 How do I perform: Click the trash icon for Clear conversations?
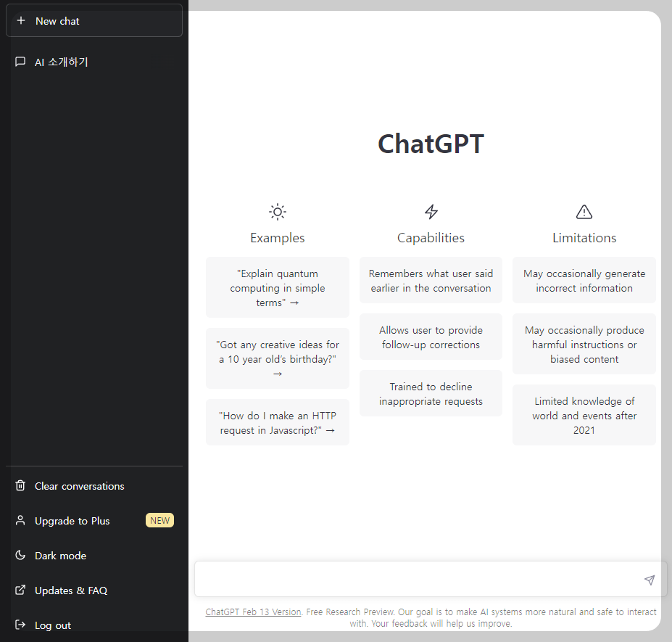(x=20, y=485)
